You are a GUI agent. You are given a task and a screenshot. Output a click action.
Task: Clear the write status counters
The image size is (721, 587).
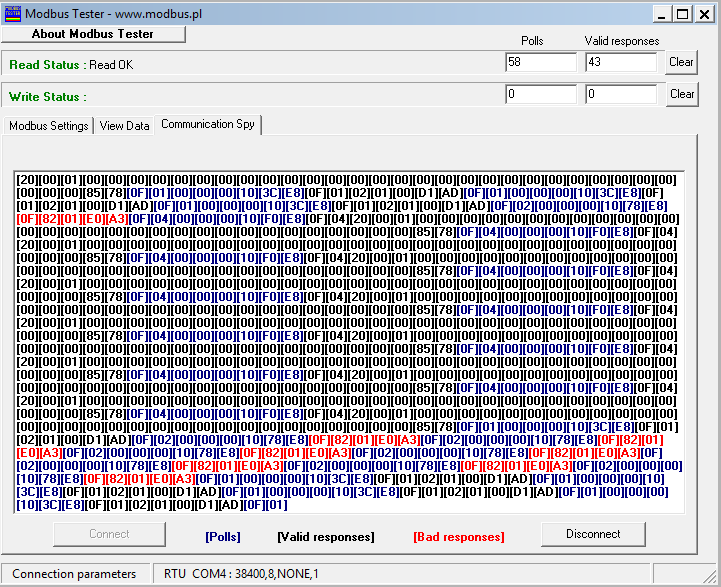tap(681, 94)
